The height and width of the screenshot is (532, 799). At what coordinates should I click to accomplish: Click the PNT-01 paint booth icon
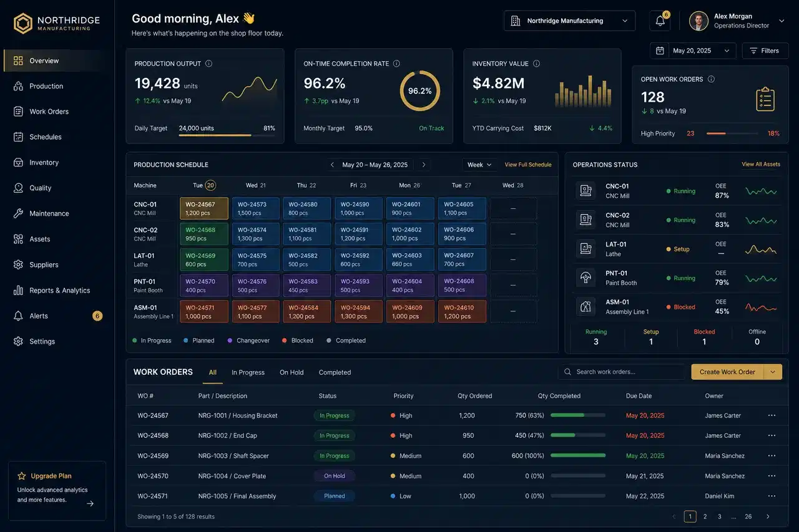pyautogui.click(x=585, y=278)
